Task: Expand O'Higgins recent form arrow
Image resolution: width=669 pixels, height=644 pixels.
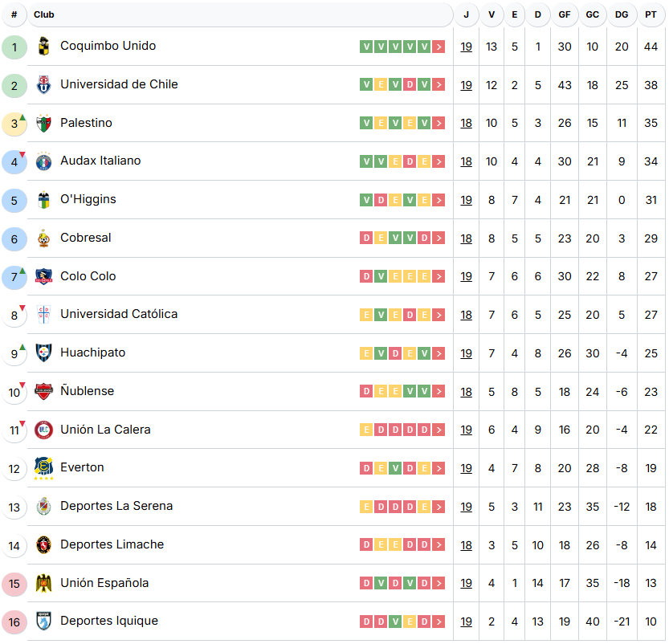Action: (439, 200)
